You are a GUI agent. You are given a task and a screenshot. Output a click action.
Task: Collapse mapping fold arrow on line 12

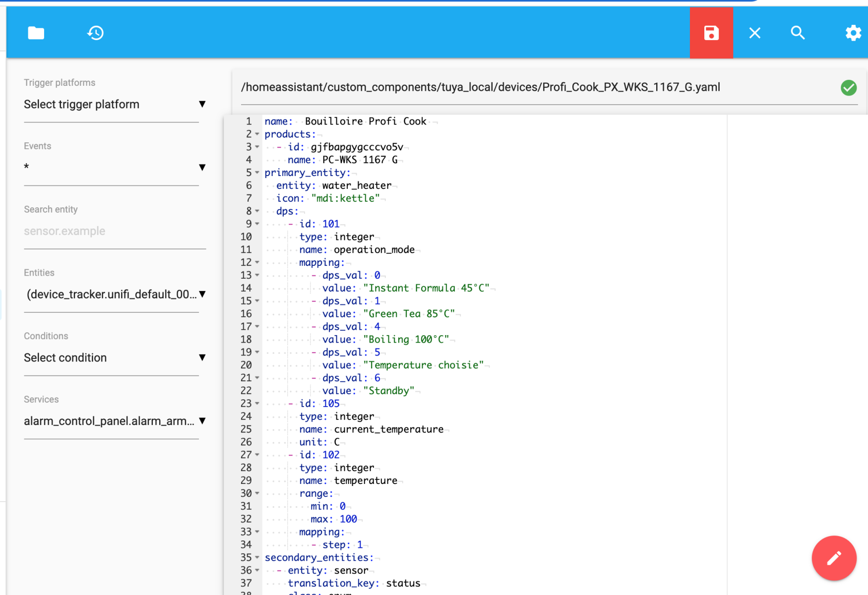point(257,262)
